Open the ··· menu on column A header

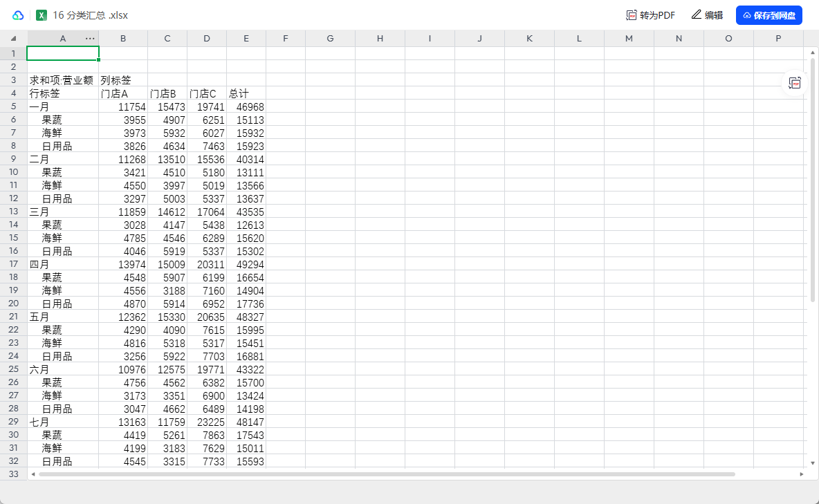tap(88, 39)
